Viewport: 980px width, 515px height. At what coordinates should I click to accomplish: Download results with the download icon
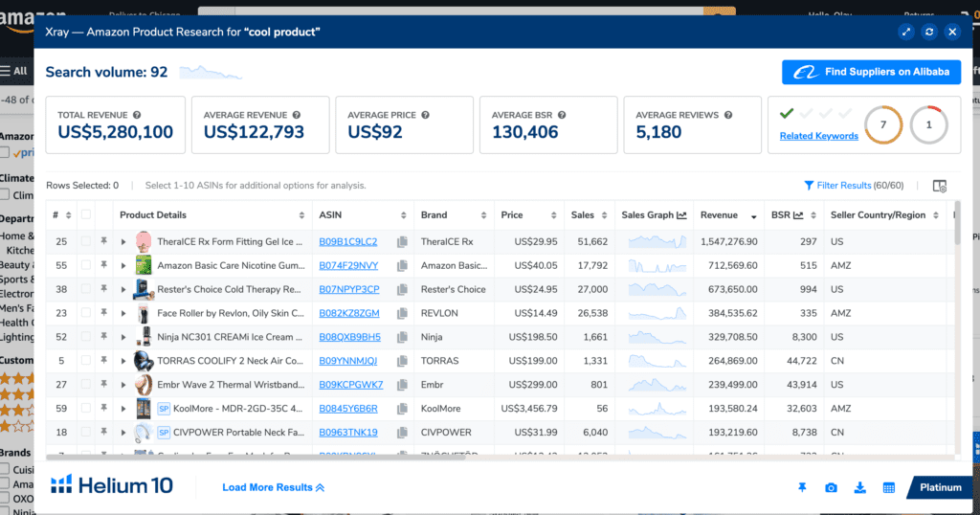point(860,487)
